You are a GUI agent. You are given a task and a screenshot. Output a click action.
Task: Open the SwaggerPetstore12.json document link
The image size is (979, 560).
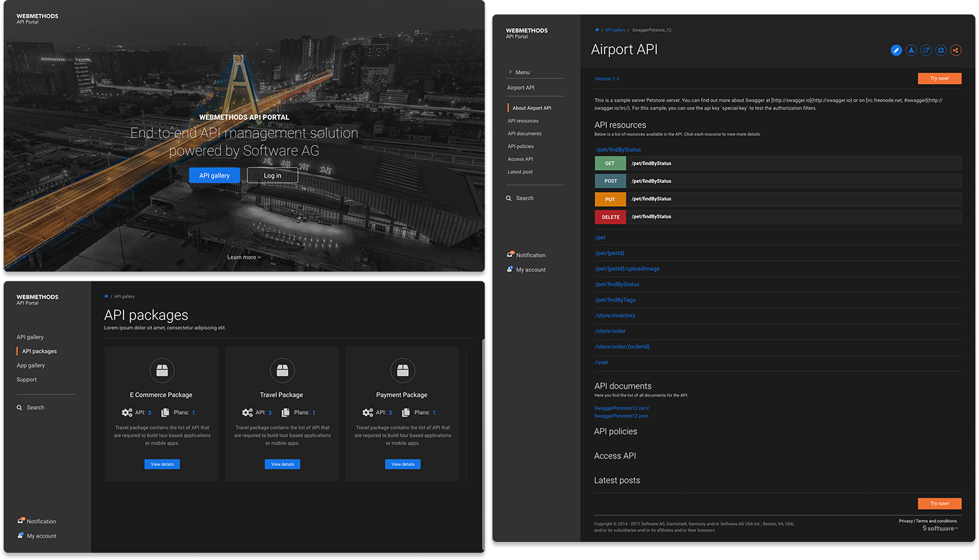(621, 416)
